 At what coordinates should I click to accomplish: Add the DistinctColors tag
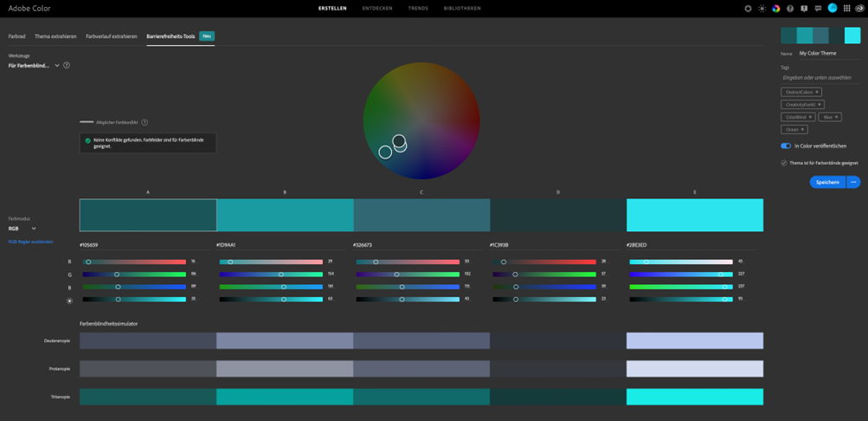pyautogui.click(x=801, y=92)
